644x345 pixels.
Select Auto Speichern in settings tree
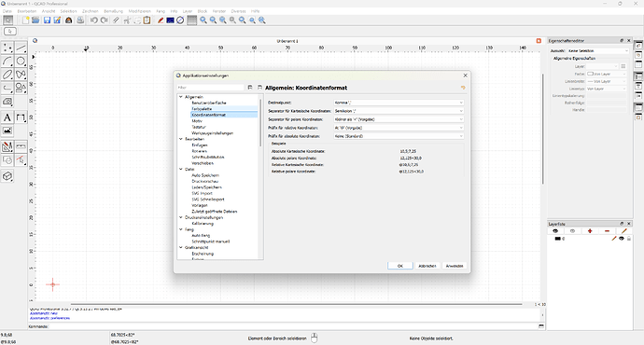click(x=205, y=175)
